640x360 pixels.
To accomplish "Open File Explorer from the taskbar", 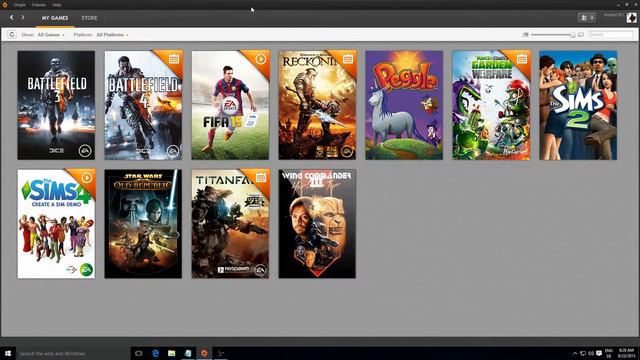I will coord(171,353).
